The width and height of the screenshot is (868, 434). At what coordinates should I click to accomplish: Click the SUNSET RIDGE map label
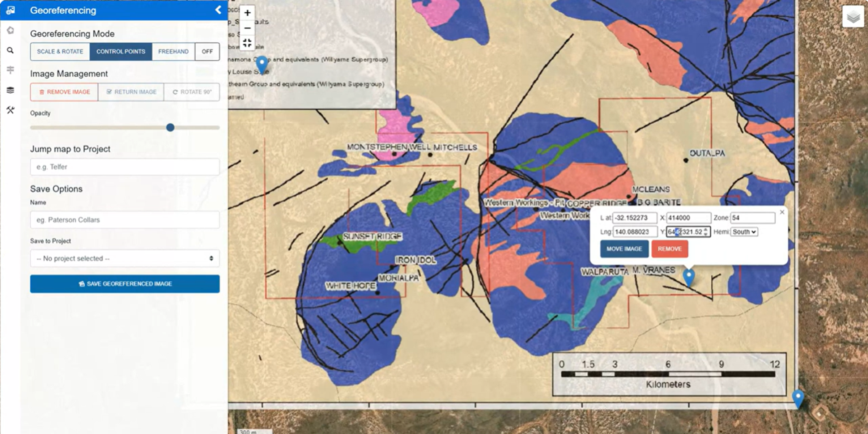(373, 237)
